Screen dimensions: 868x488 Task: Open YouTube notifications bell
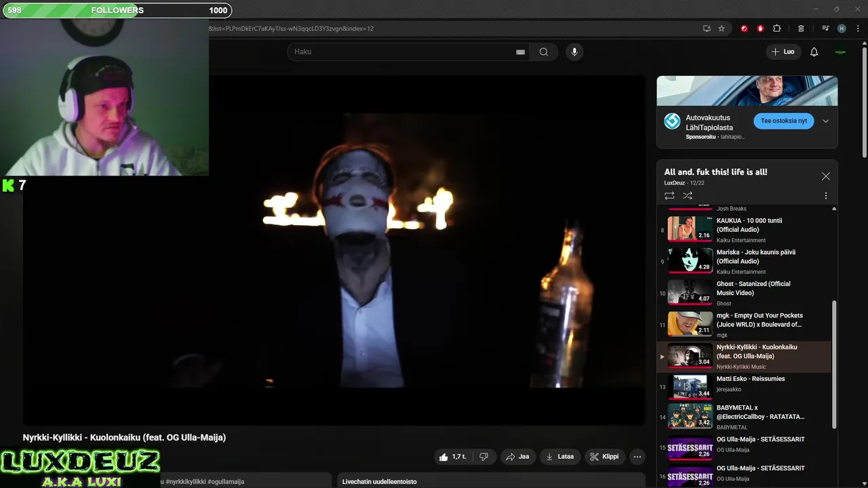[x=814, y=52]
